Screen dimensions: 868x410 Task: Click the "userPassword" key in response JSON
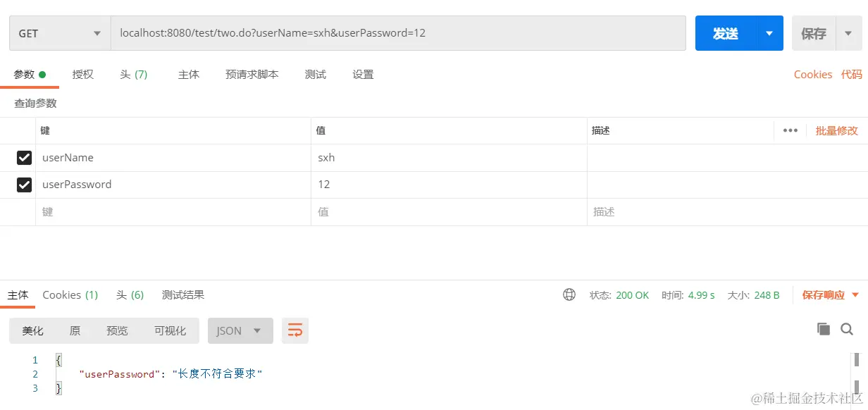click(x=118, y=374)
